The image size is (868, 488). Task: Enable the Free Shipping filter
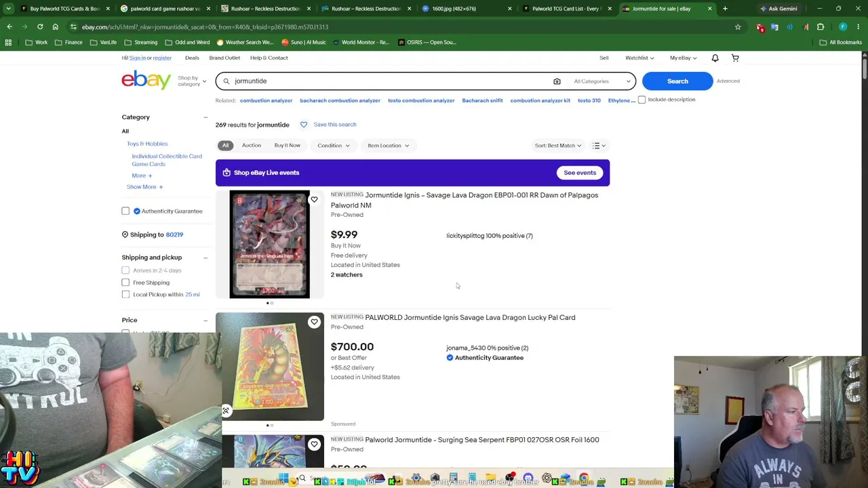(x=125, y=283)
